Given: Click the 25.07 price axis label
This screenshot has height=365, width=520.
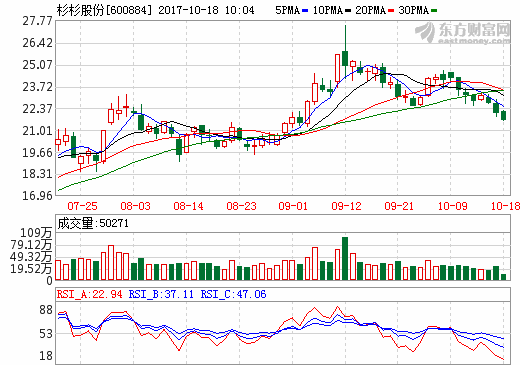Looking at the screenshot, I should [37, 65].
